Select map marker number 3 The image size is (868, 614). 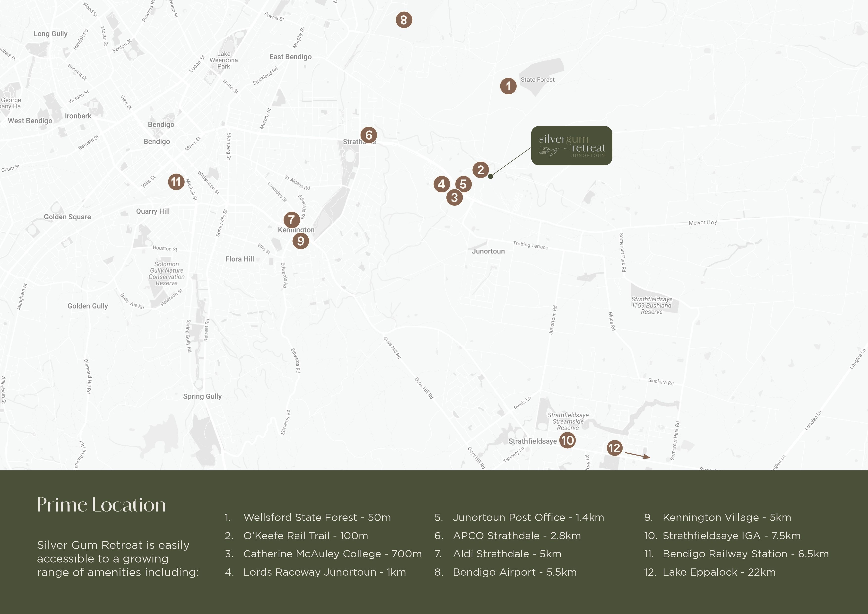click(x=455, y=198)
